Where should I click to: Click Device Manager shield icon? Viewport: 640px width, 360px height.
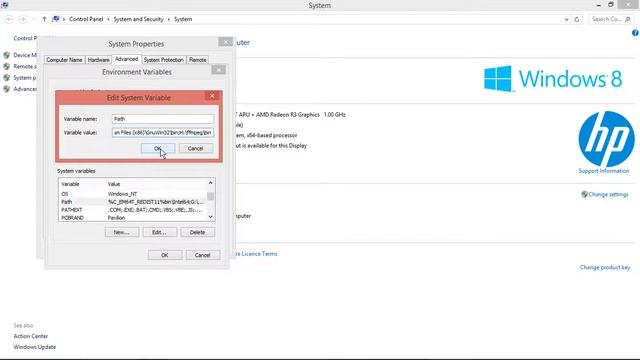6,55
